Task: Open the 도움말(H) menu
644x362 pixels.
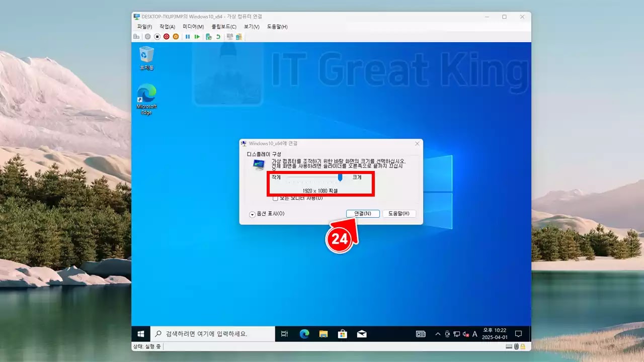Action: (277, 27)
